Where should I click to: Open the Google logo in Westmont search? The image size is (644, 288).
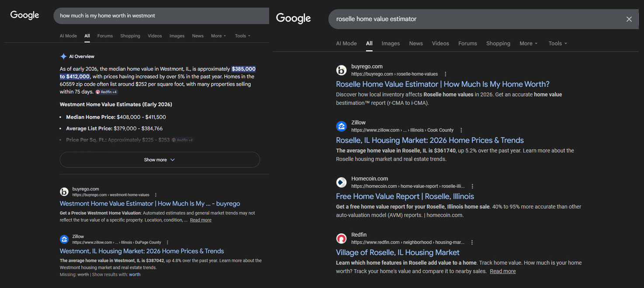tap(24, 15)
